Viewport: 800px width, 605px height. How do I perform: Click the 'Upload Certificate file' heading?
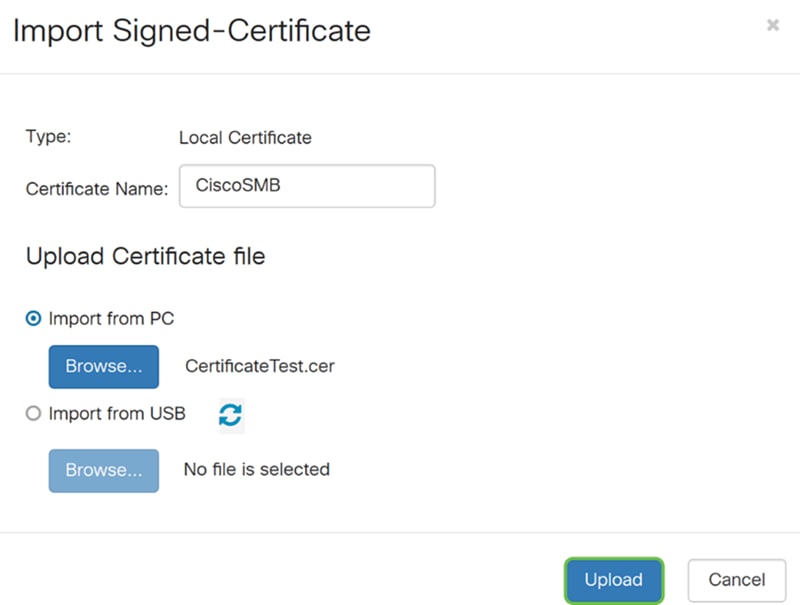[145, 256]
